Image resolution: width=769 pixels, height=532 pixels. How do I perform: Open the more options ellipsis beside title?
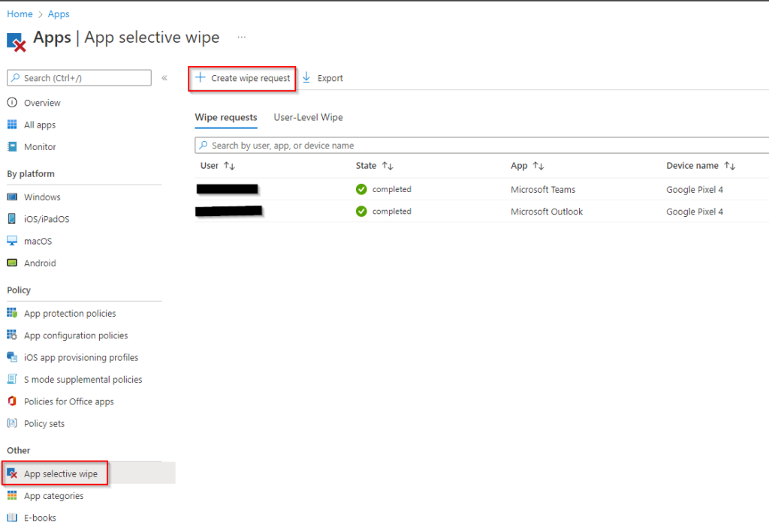pos(242,37)
